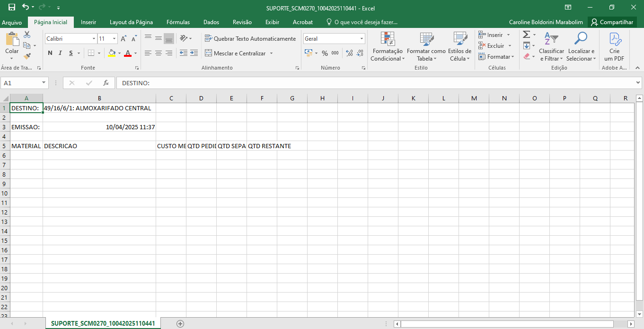
Task: Toggle Quebrar Texto Automaticamente
Action: coord(250,39)
